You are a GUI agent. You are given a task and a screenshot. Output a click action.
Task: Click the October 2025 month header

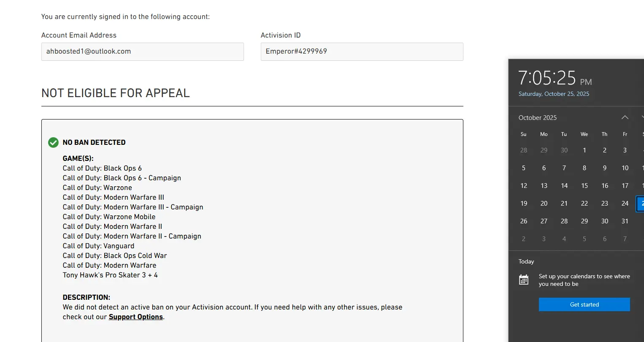(x=537, y=117)
